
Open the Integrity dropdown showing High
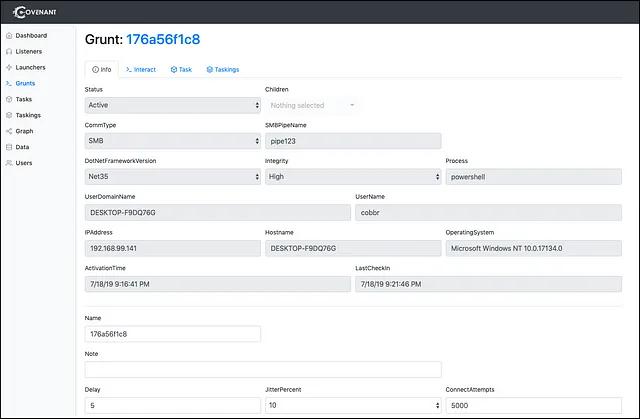pyautogui.click(x=353, y=177)
